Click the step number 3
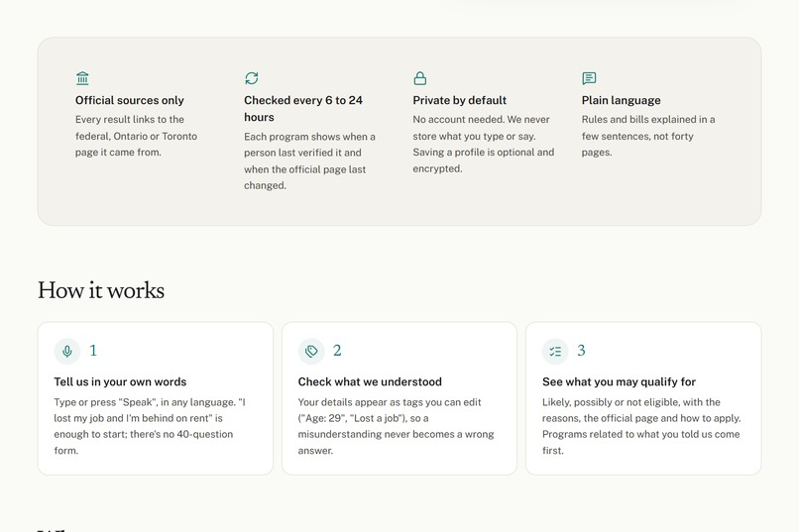The height and width of the screenshot is (532, 799). (582, 351)
